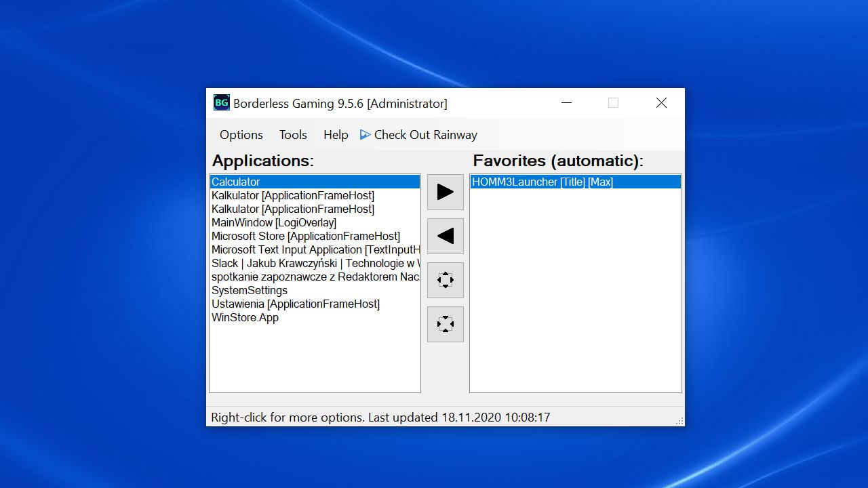Open the Help menu
868x488 pixels.
click(x=336, y=135)
